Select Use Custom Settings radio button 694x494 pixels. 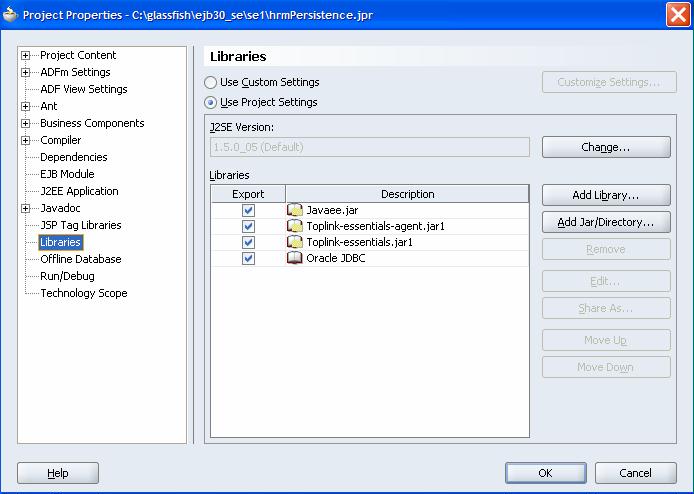(x=210, y=82)
